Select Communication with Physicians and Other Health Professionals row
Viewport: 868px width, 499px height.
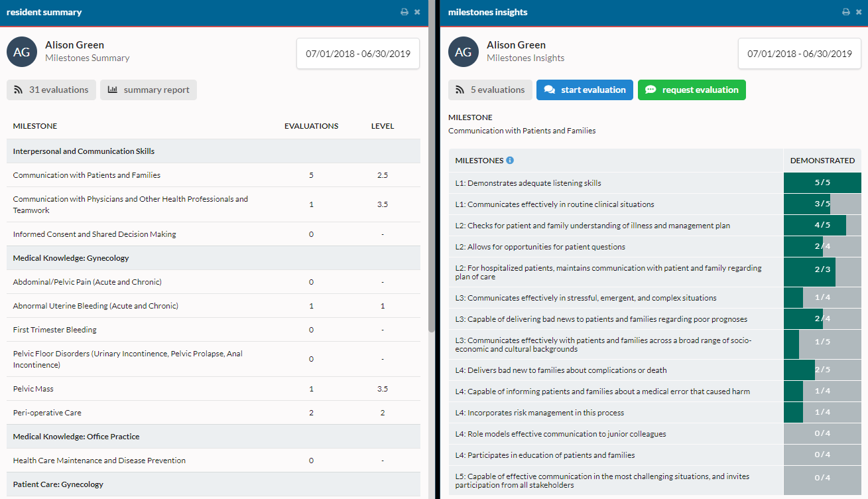[x=214, y=204]
